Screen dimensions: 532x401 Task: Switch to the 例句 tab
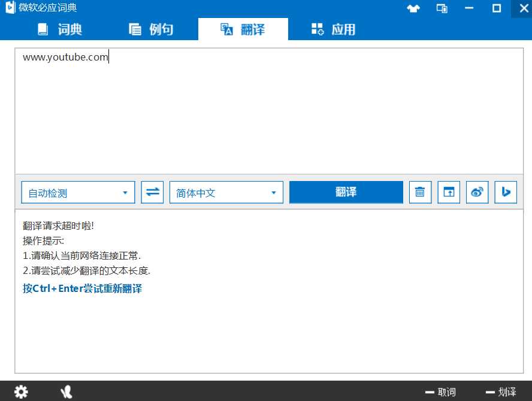[151, 29]
